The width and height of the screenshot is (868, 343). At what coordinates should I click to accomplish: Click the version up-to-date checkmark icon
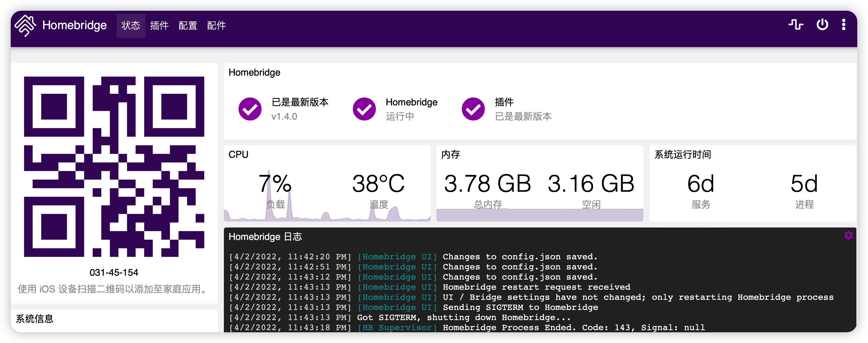click(x=250, y=109)
